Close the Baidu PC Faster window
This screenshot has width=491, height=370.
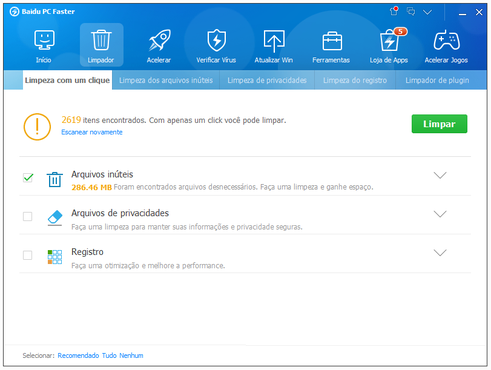(x=479, y=12)
